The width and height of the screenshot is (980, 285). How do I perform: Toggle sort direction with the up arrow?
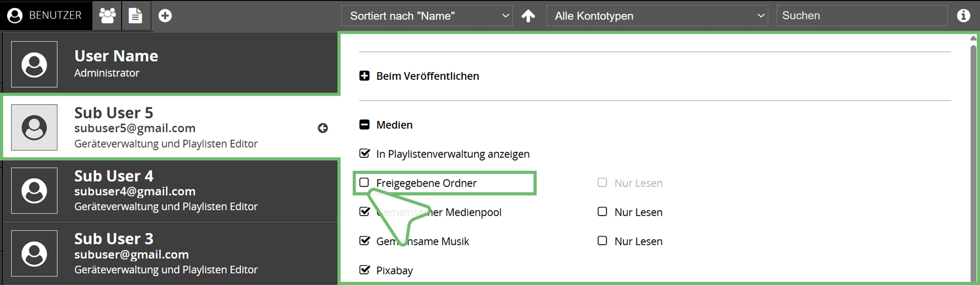[528, 16]
